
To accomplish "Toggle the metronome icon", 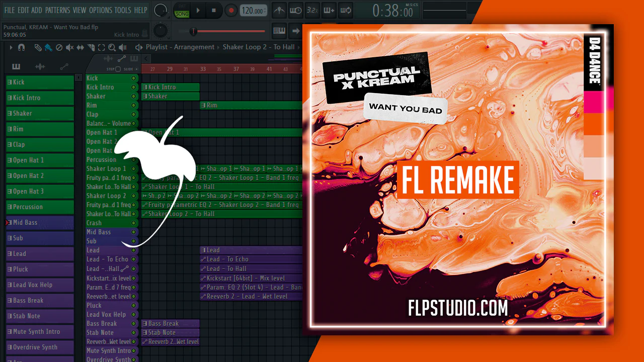I will (x=280, y=10).
